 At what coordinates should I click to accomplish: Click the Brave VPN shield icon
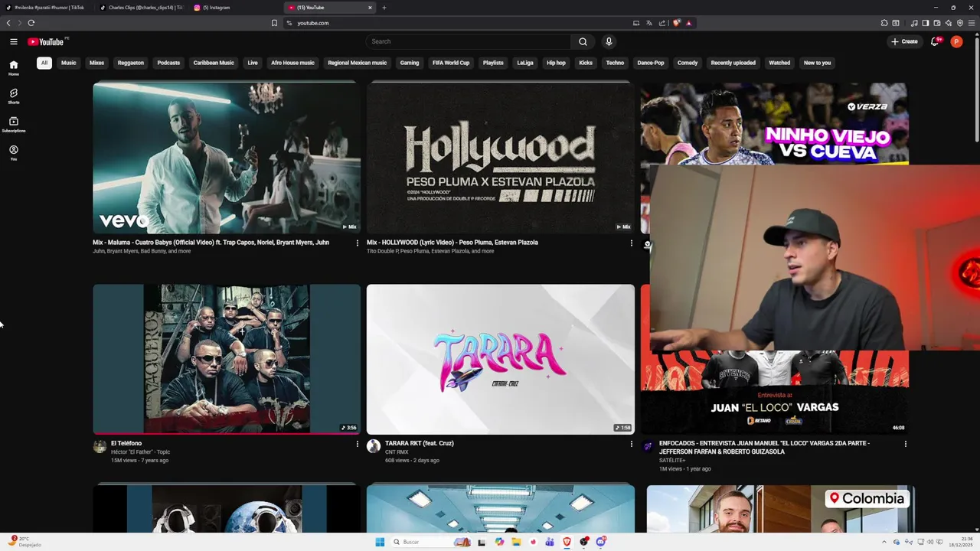coord(959,23)
